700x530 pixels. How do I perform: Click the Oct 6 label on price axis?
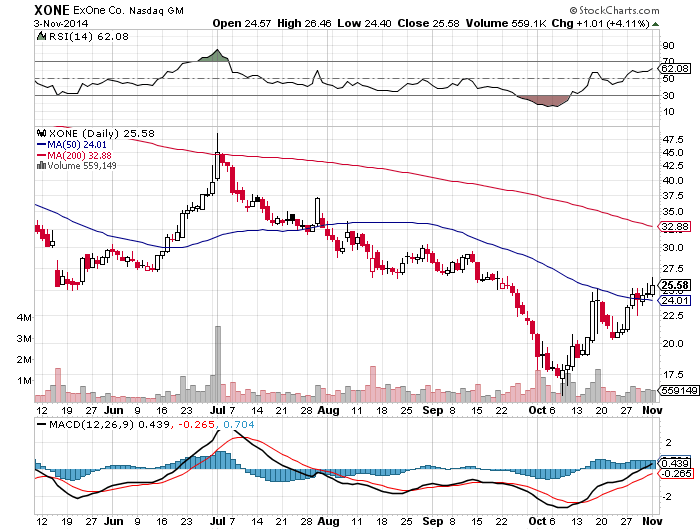click(x=542, y=410)
